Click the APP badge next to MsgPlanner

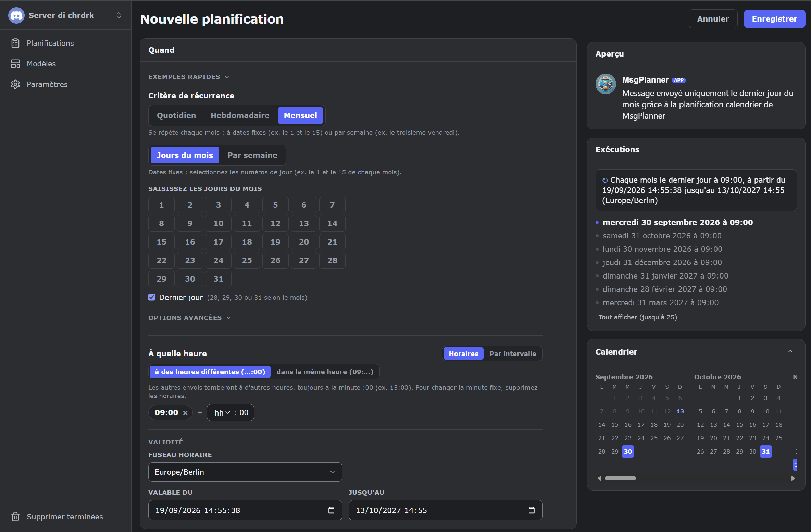(678, 80)
